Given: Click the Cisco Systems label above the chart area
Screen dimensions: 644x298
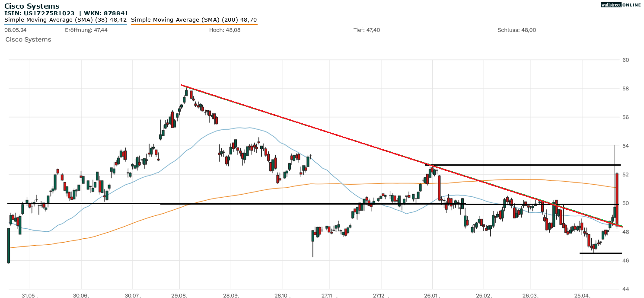Looking at the screenshot, I should (x=28, y=39).
